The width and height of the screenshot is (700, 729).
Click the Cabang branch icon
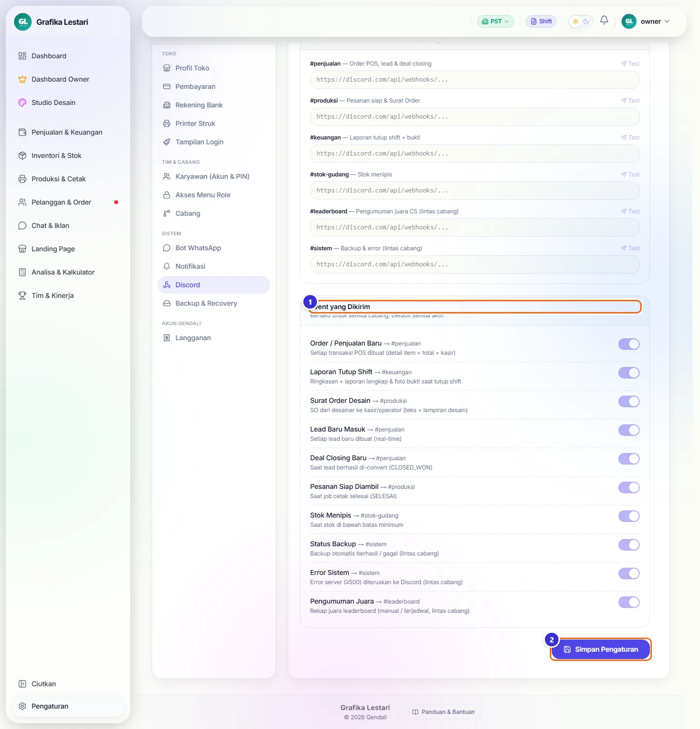click(x=167, y=213)
